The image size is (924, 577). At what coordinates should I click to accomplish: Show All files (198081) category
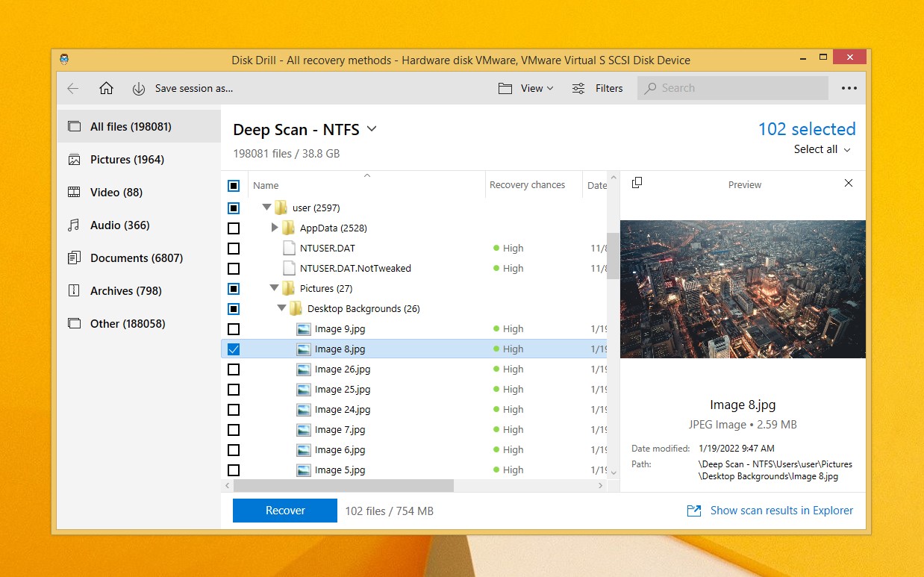coord(139,127)
